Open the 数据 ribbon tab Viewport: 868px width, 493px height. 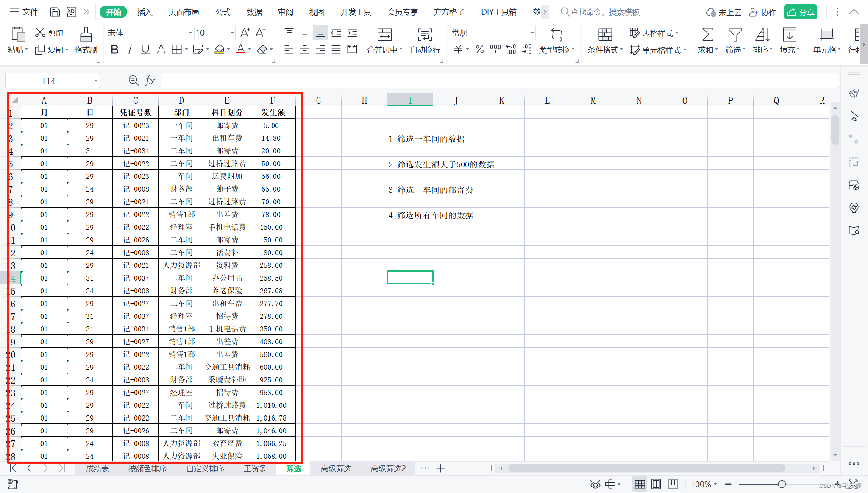tap(254, 12)
